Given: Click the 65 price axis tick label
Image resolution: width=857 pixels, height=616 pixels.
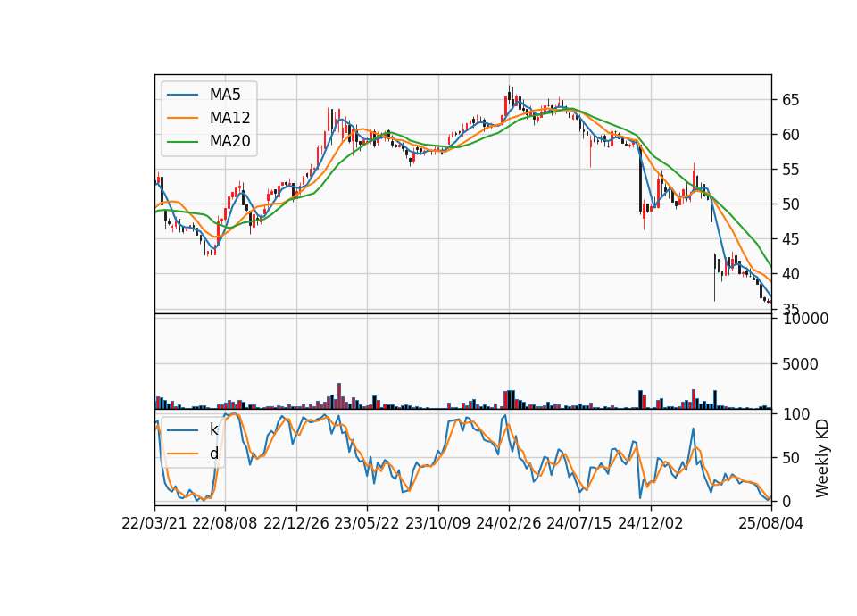Looking at the screenshot, I should pyautogui.click(x=790, y=100).
